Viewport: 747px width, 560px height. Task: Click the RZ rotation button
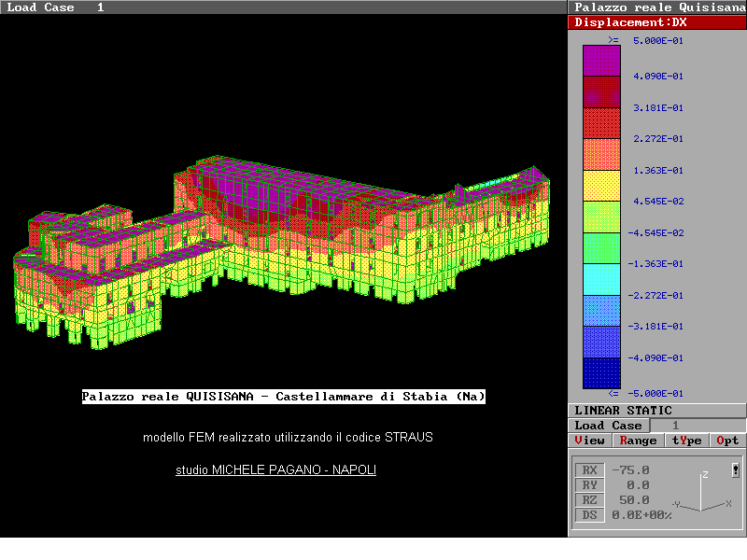pyautogui.click(x=589, y=500)
